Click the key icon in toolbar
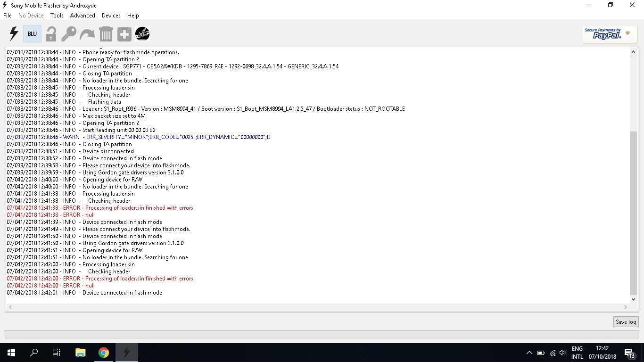Image resolution: width=644 pixels, height=362 pixels. 69,34
